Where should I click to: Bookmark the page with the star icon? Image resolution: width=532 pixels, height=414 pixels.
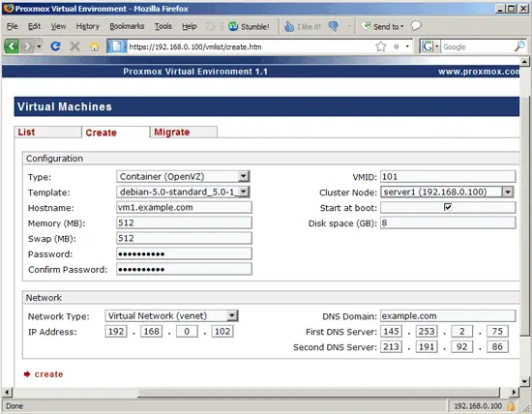click(381, 46)
